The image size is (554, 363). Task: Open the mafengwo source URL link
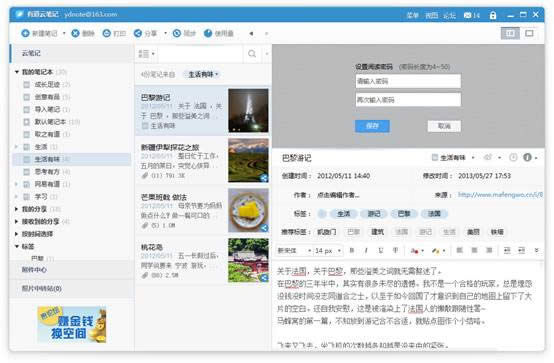[x=500, y=194]
